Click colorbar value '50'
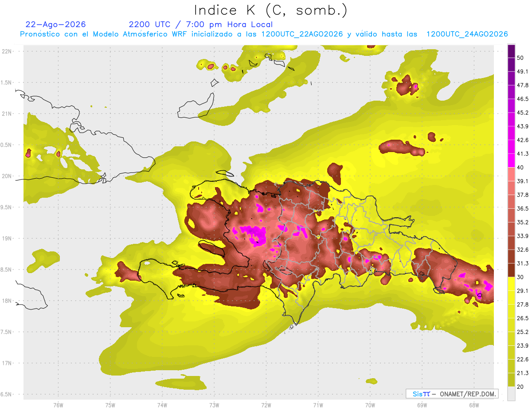 click(x=520, y=58)
